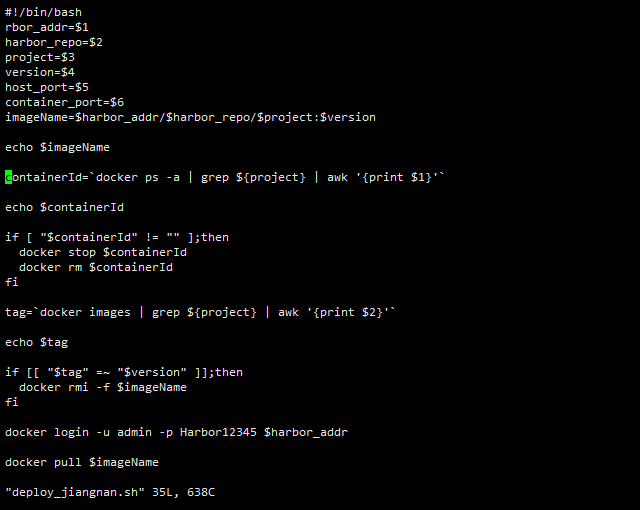Click the docker stop $containerId command
The height and width of the screenshot is (510, 640).
(x=103, y=253)
